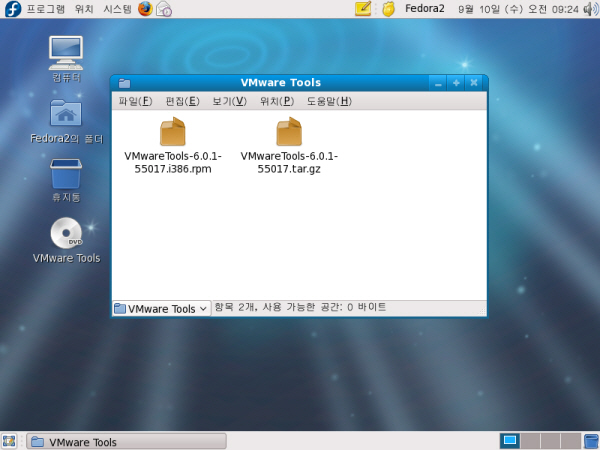Click the Fedora2 user switcher

425,8
